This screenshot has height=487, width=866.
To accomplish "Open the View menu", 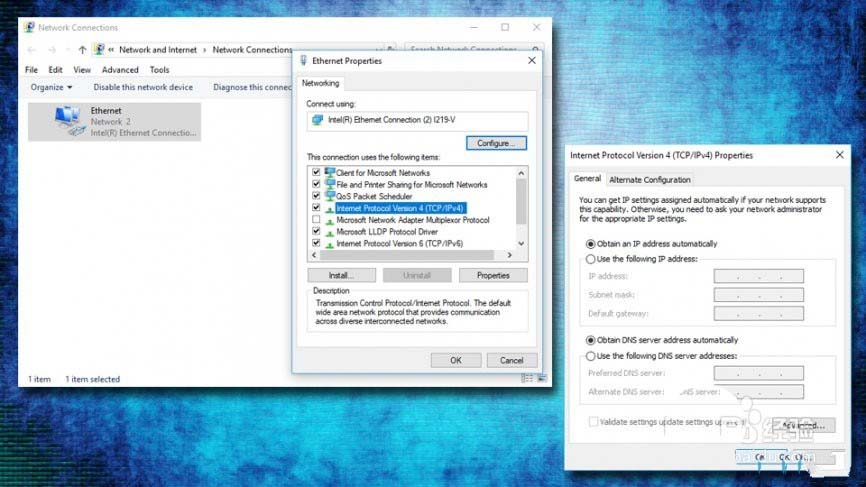I will click(x=82, y=70).
